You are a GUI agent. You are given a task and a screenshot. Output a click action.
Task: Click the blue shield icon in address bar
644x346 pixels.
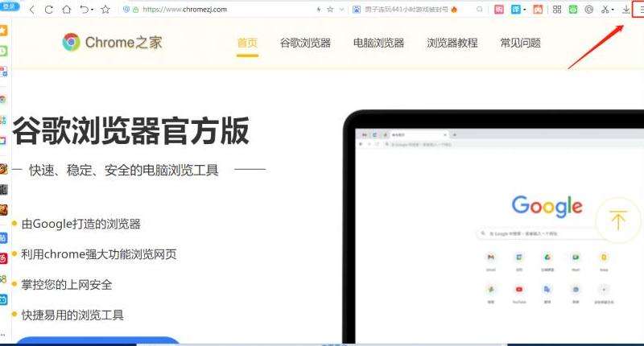126,9
